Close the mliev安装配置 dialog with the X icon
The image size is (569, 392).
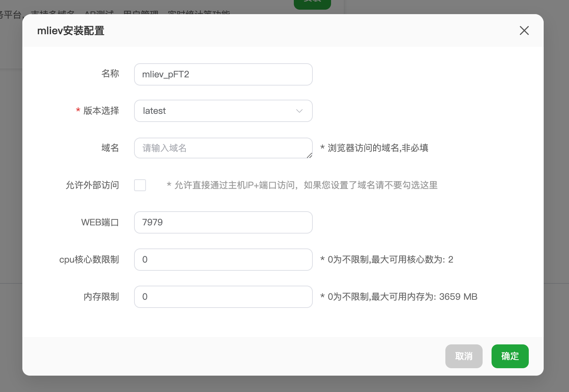click(x=524, y=30)
